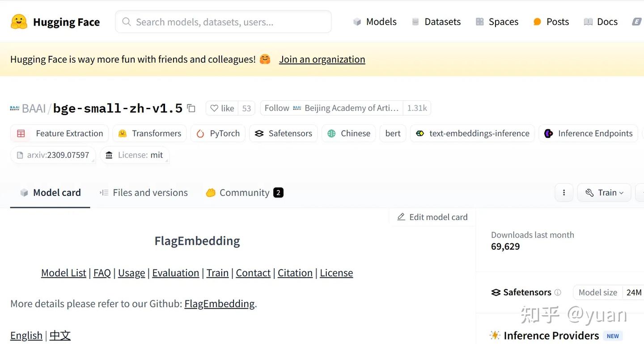Toggle like on this model
The height and width of the screenshot is (344, 644).
point(221,108)
